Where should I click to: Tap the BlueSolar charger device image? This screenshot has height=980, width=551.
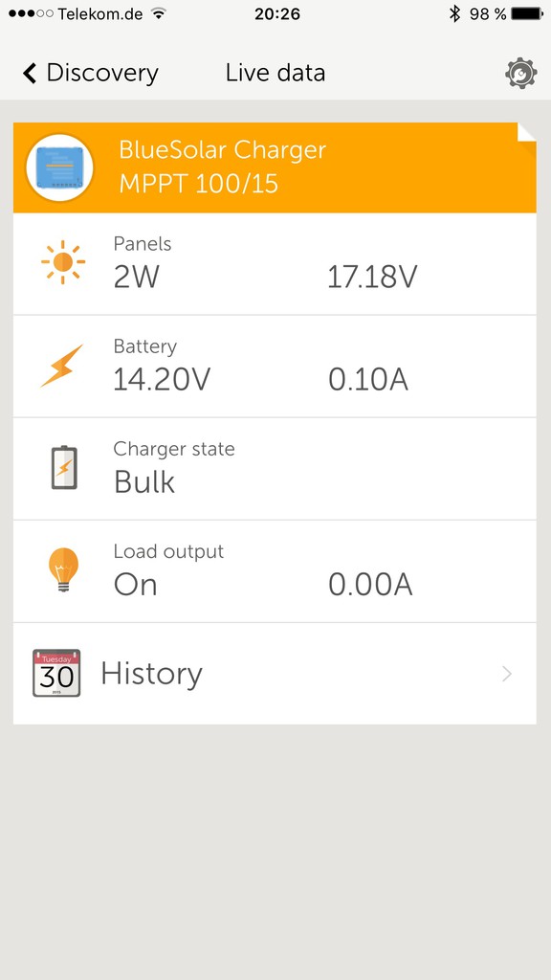(59, 167)
